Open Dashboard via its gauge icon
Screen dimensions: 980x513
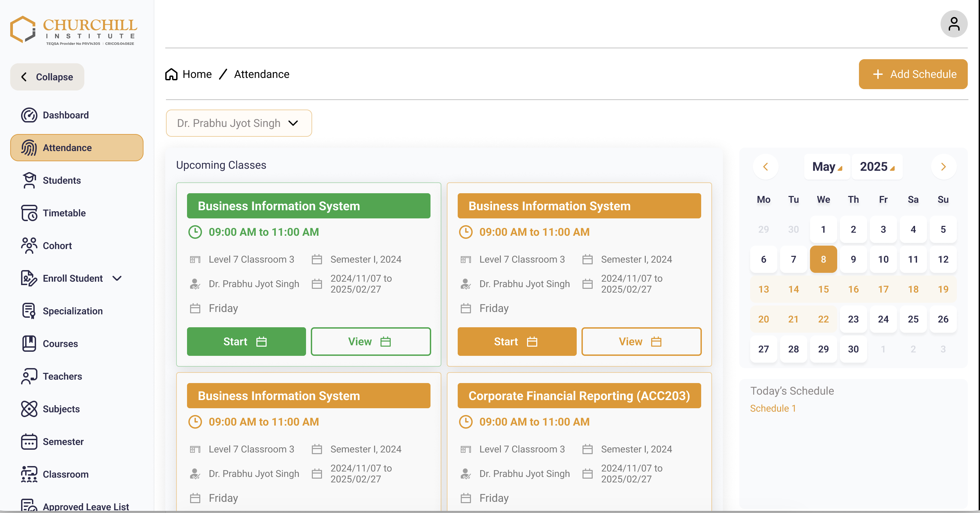pos(29,115)
